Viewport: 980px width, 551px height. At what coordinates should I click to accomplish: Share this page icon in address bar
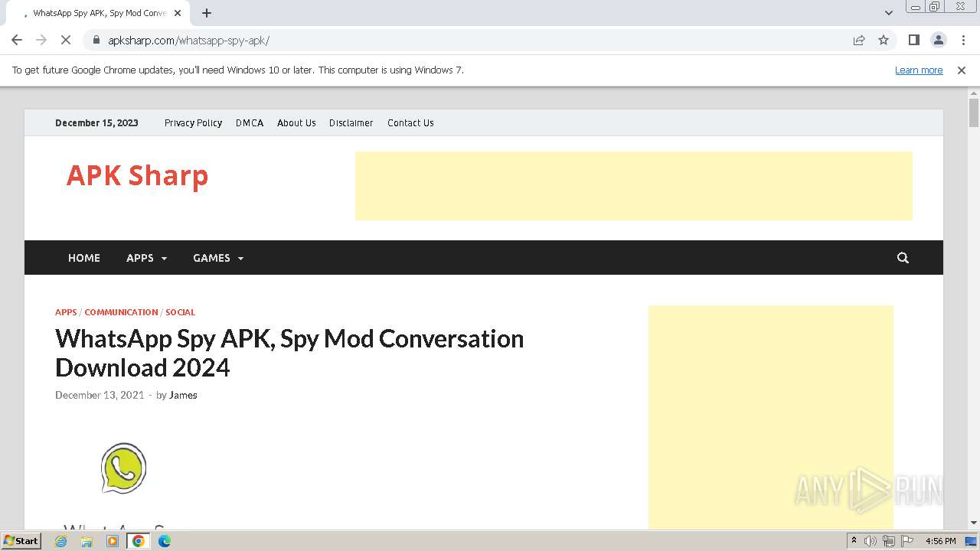tap(859, 40)
